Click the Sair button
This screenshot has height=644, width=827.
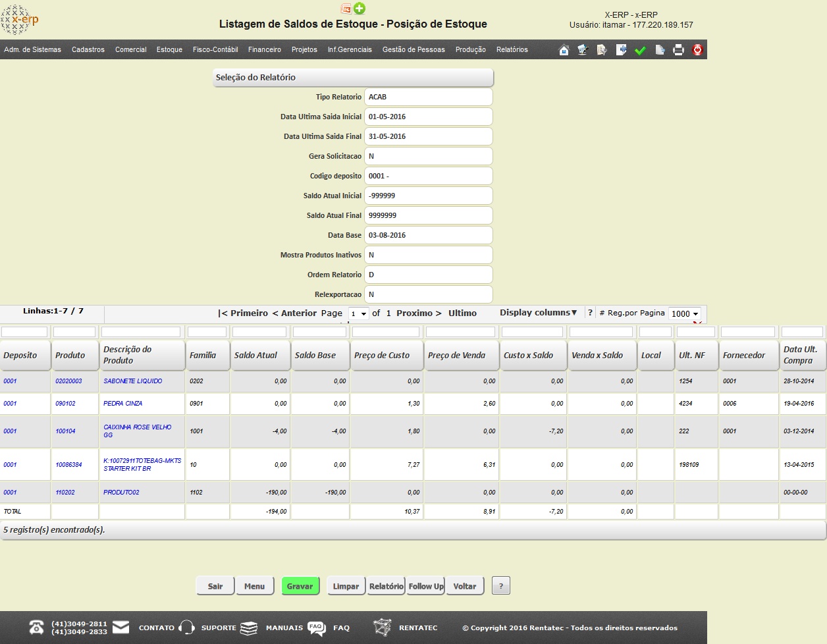pyautogui.click(x=215, y=586)
